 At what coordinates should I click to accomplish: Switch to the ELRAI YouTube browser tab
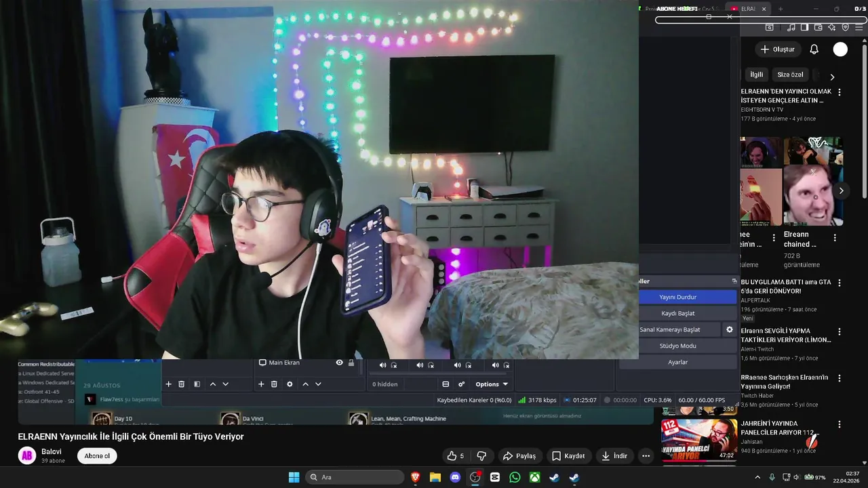(x=749, y=9)
